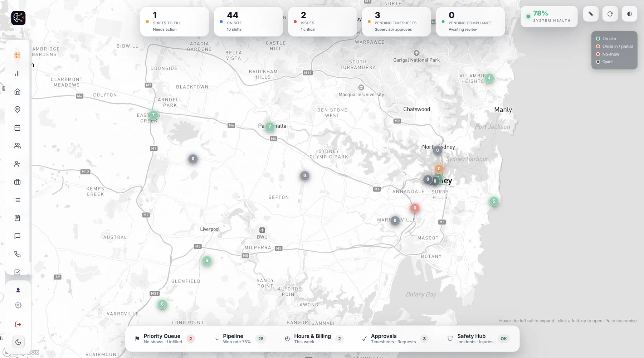This screenshot has height=358, width=644.
Task: Select the green marker 6 near Glenfield
Action: [207, 261]
